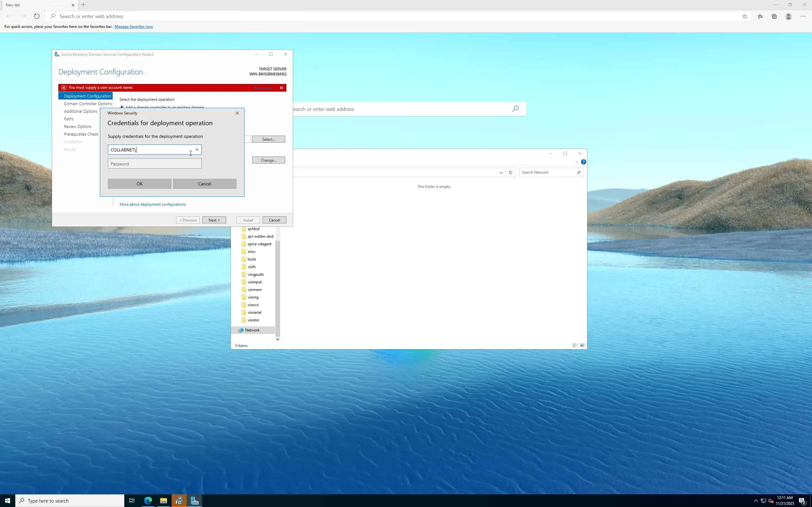Clear the username field with X icon
Viewport: 812px width, 507px height.
[x=197, y=150]
